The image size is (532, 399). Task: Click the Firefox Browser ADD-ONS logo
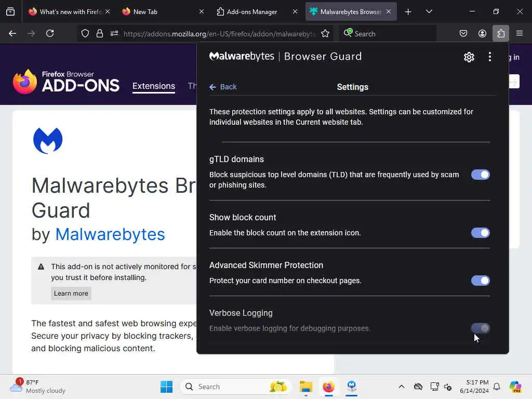coord(66,82)
